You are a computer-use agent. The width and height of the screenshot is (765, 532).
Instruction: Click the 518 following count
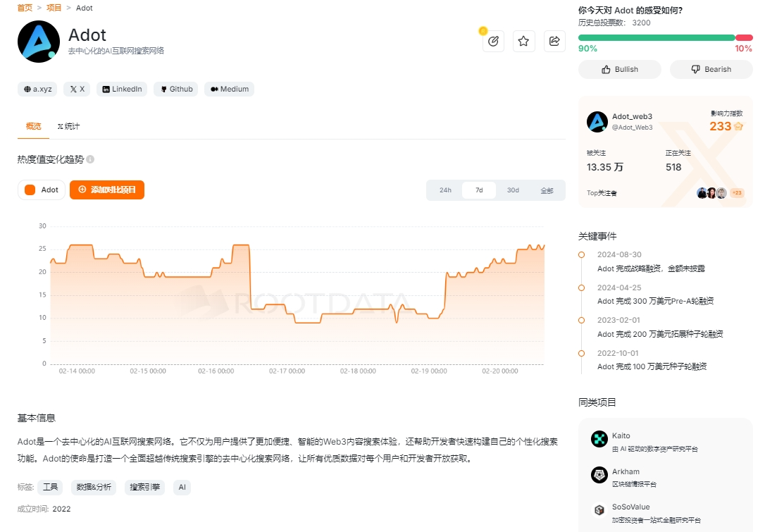(x=673, y=168)
